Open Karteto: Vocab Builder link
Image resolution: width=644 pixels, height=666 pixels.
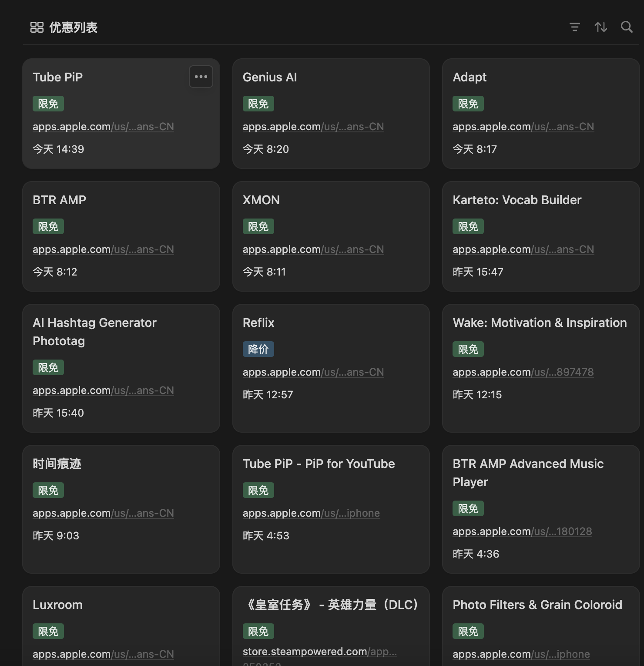[x=523, y=249]
